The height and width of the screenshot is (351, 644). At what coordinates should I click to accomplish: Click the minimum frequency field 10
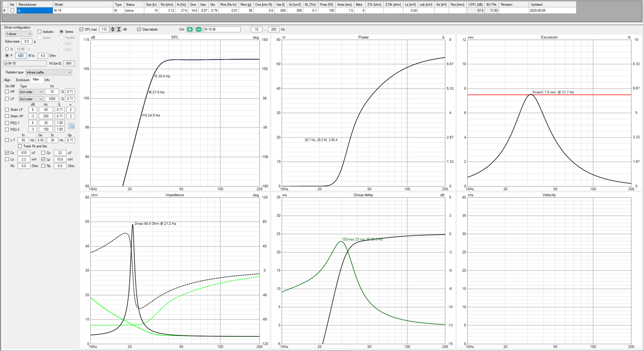(x=257, y=29)
